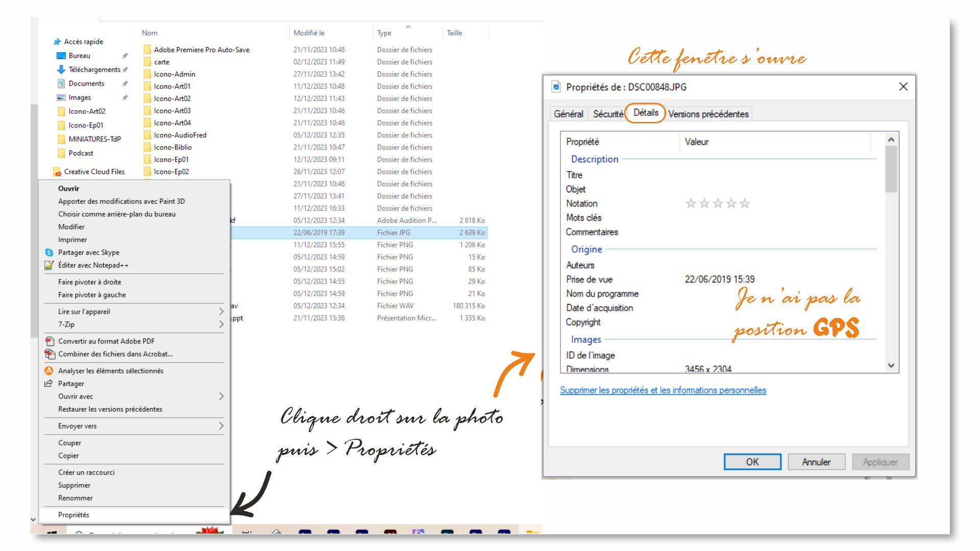The width and height of the screenshot is (980, 551).
Task: Click the Acrobat combine files icon
Action: click(50, 354)
